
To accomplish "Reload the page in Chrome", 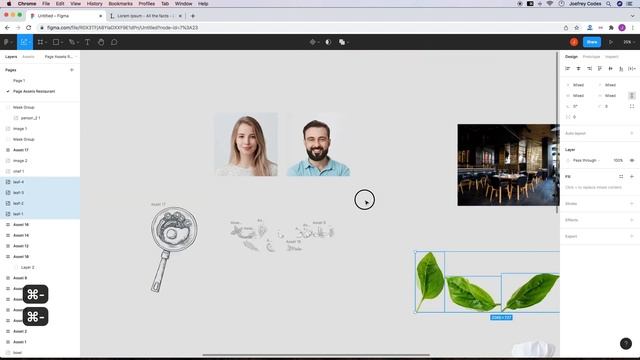I will pos(29,28).
